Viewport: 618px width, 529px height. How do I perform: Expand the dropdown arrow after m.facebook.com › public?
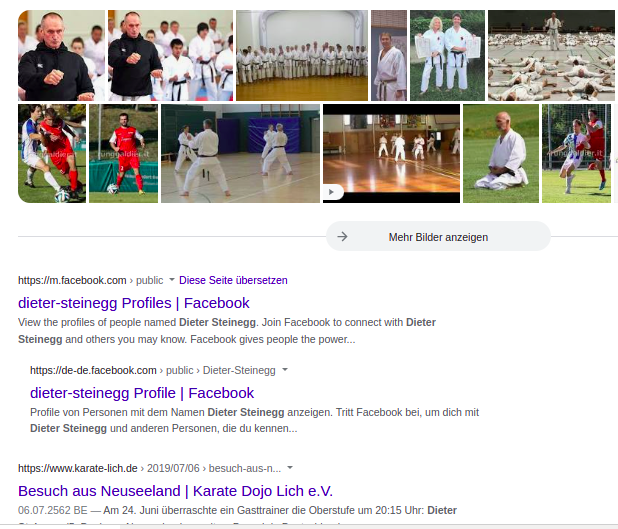(171, 280)
